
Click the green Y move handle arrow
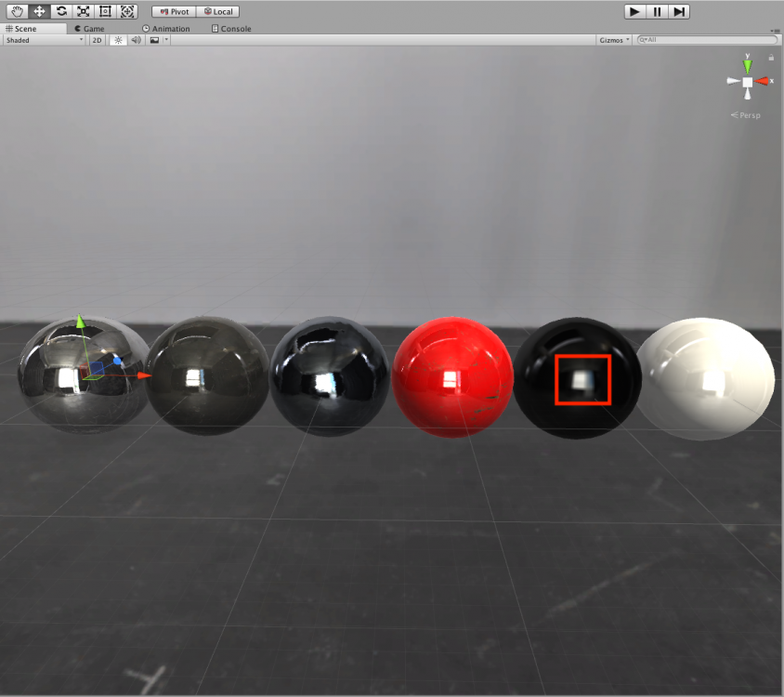click(x=80, y=322)
